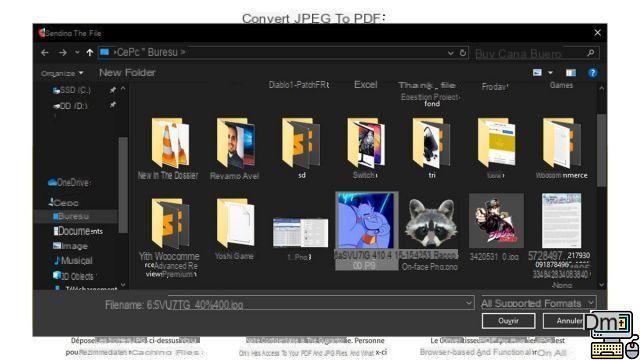The image size is (640, 360).
Task: Select Ceoo in navigation pane
Action: (x=64, y=202)
